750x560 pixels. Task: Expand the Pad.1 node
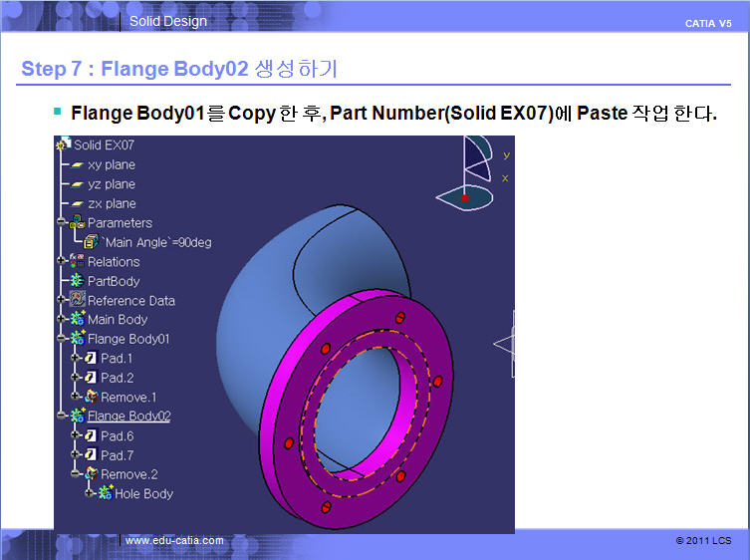(75, 358)
